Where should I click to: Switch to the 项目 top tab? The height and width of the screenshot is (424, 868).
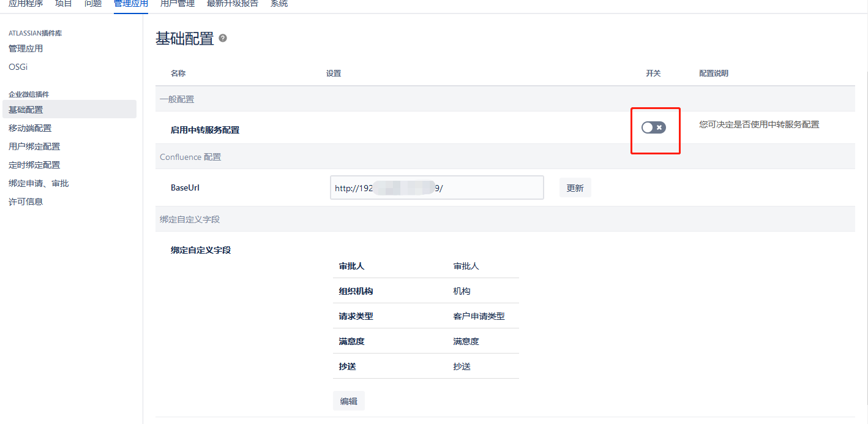[63, 4]
